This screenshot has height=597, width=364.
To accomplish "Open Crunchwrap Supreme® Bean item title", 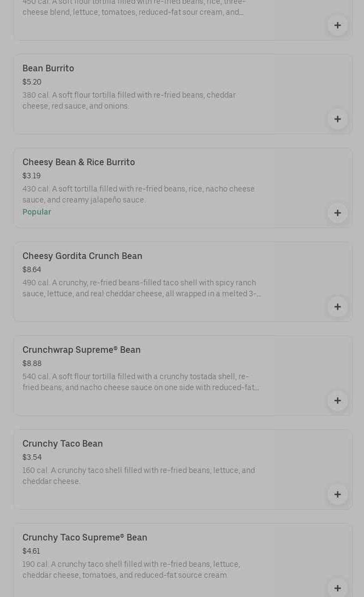I will (82, 350).
